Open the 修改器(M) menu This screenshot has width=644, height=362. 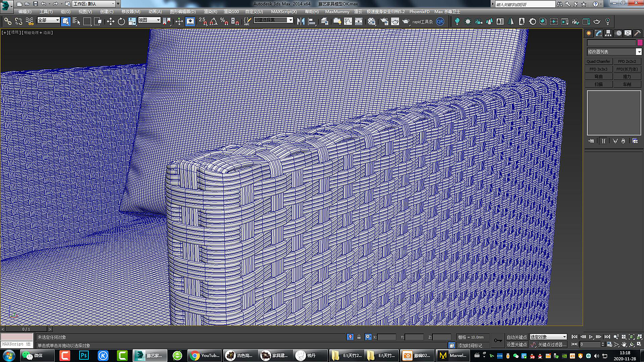coord(131,11)
